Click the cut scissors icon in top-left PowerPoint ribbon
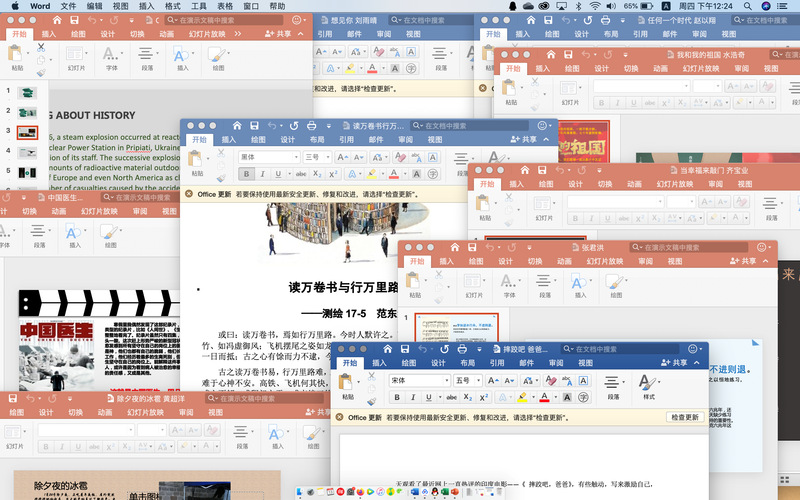Image resolution: width=800 pixels, height=500 pixels. click(41, 47)
